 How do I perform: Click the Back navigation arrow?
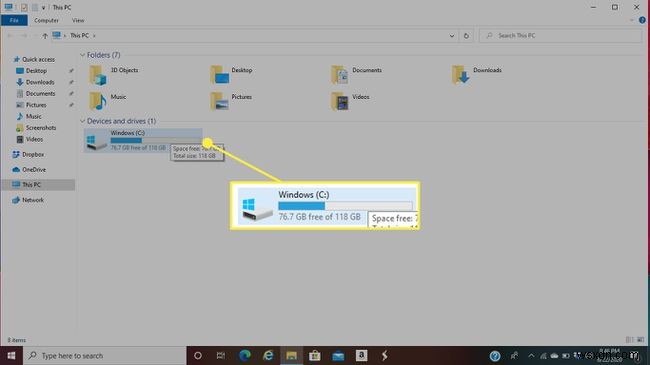click(x=10, y=36)
